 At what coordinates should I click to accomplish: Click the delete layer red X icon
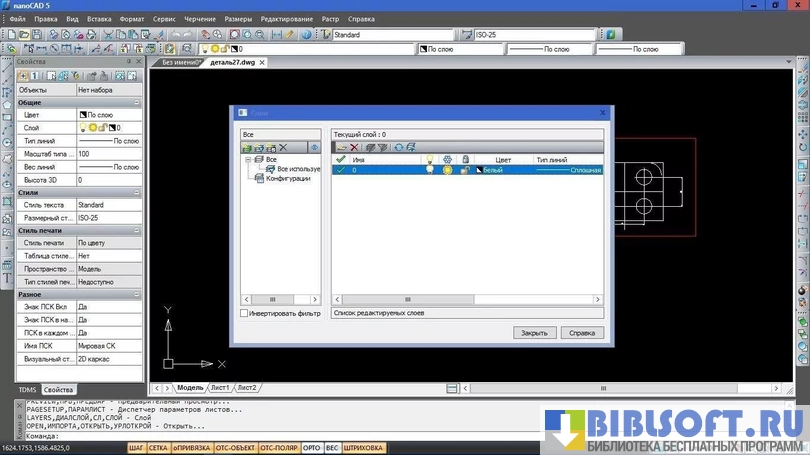pyautogui.click(x=354, y=147)
